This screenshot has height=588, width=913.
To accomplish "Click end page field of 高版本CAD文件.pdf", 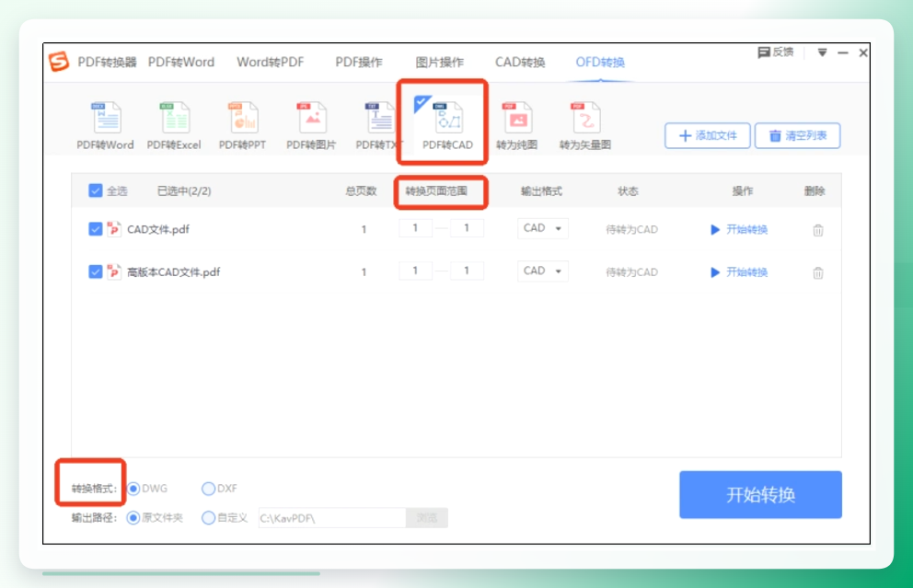I will pos(467,271).
